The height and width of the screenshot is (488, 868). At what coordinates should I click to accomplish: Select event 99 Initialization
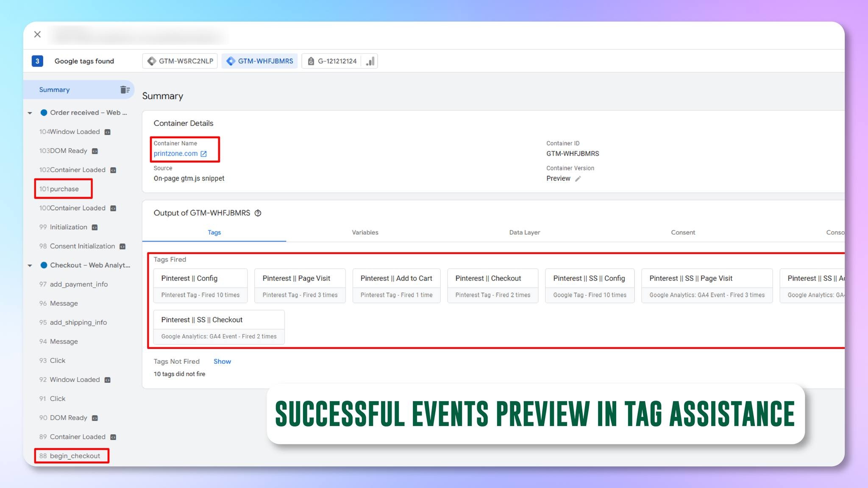point(63,227)
